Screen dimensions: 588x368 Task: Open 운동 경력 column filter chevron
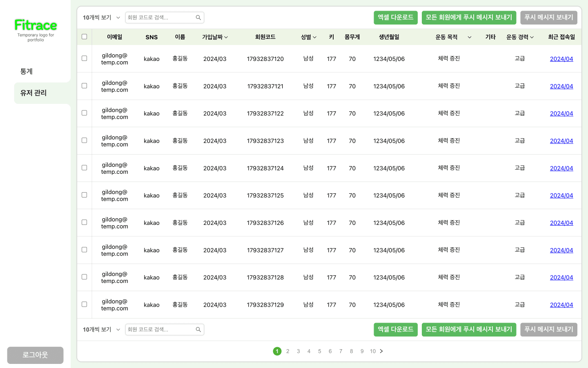coord(532,37)
